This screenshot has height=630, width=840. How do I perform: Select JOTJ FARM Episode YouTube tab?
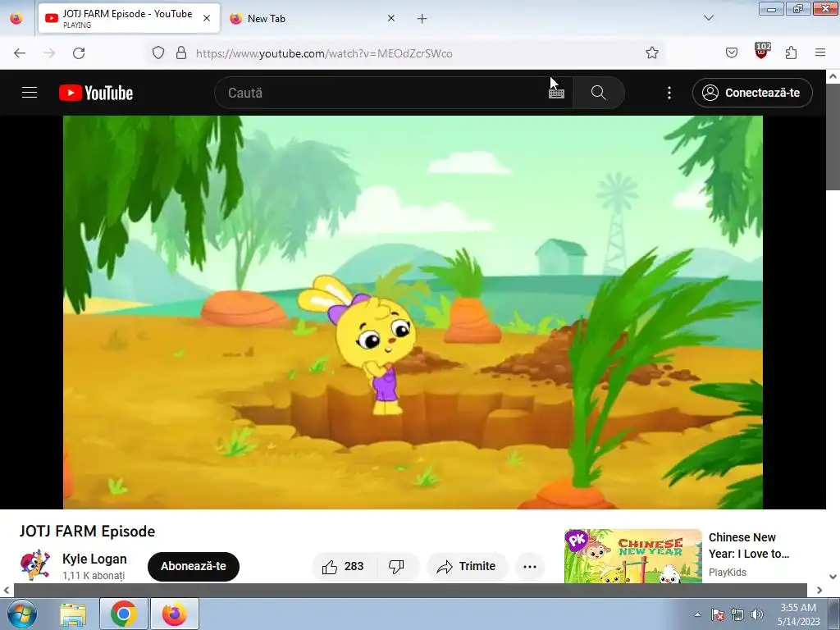129,18
